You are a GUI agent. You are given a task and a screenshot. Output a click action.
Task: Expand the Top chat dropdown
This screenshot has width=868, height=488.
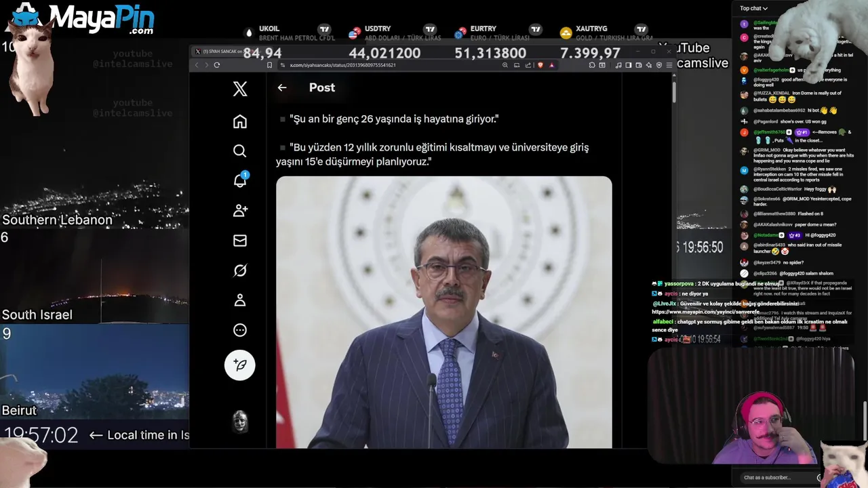753,8
